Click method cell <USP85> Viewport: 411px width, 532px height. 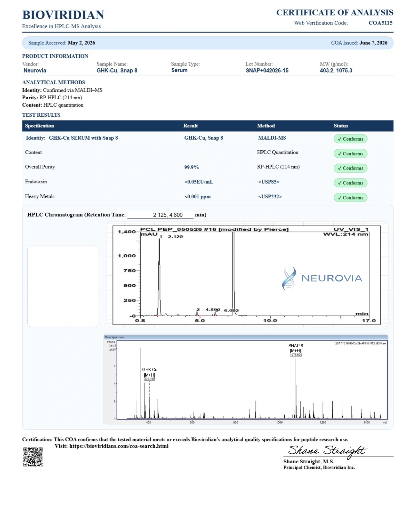pos(269,182)
